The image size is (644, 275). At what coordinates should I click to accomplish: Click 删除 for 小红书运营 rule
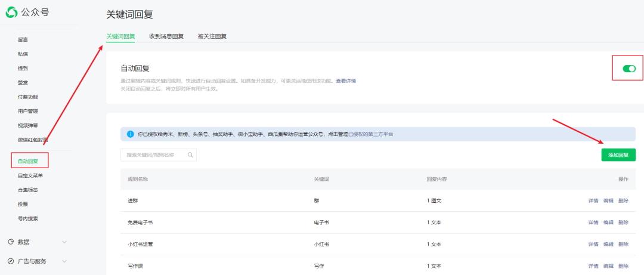(x=624, y=244)
